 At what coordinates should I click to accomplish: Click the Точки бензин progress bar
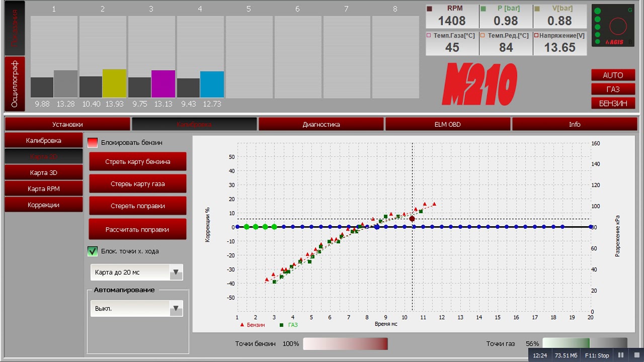(x=345, y=344)
